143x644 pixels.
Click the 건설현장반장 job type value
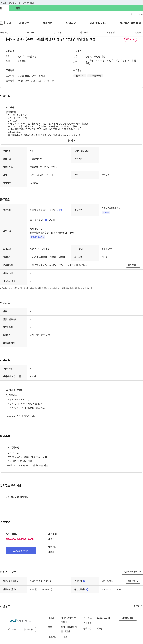pyautogui.click(x=36, y=159)
